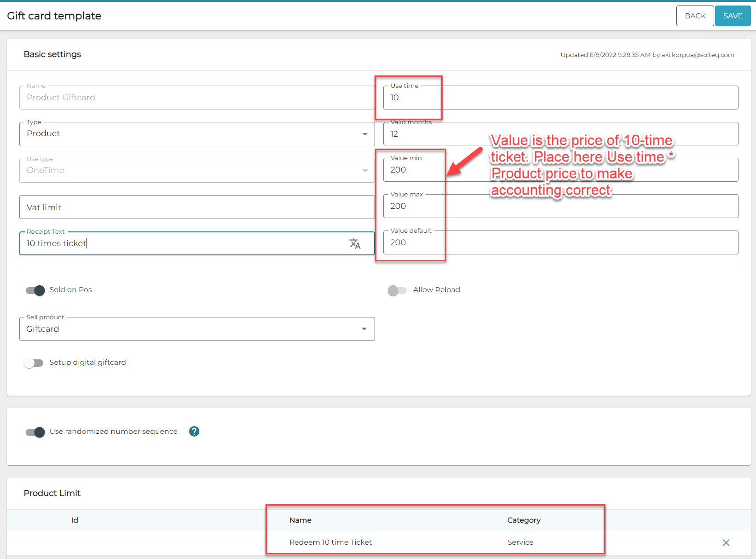Screen dimensions: 756x559
Task: Turn on Setup digital giftcard
Action: pos(34,363)
